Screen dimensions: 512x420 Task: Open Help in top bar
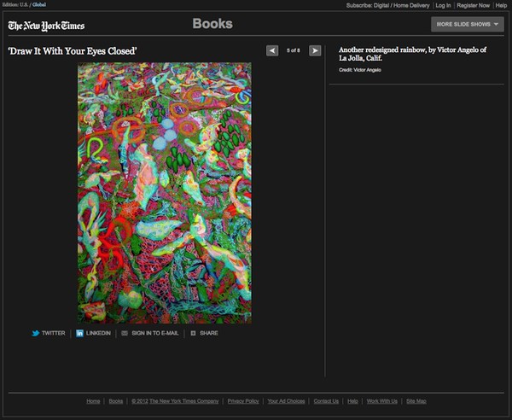501,5
